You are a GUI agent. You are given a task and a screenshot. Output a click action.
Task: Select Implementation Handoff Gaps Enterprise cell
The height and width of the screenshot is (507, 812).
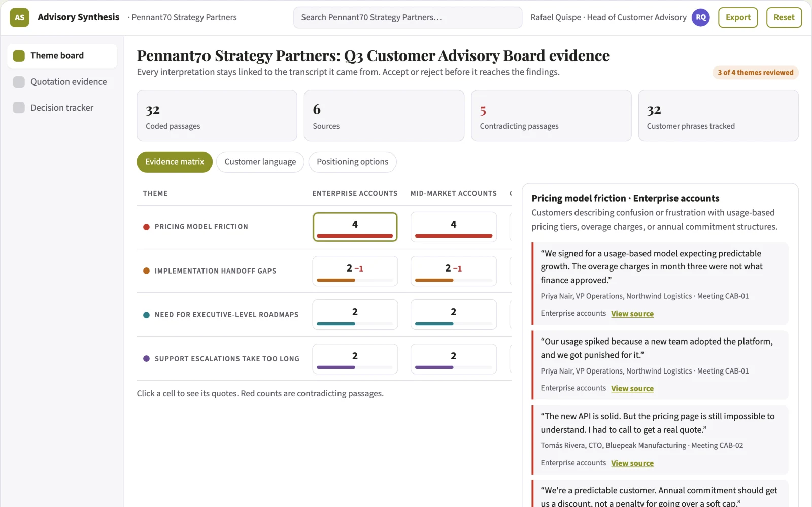click(x=355, y=271)
